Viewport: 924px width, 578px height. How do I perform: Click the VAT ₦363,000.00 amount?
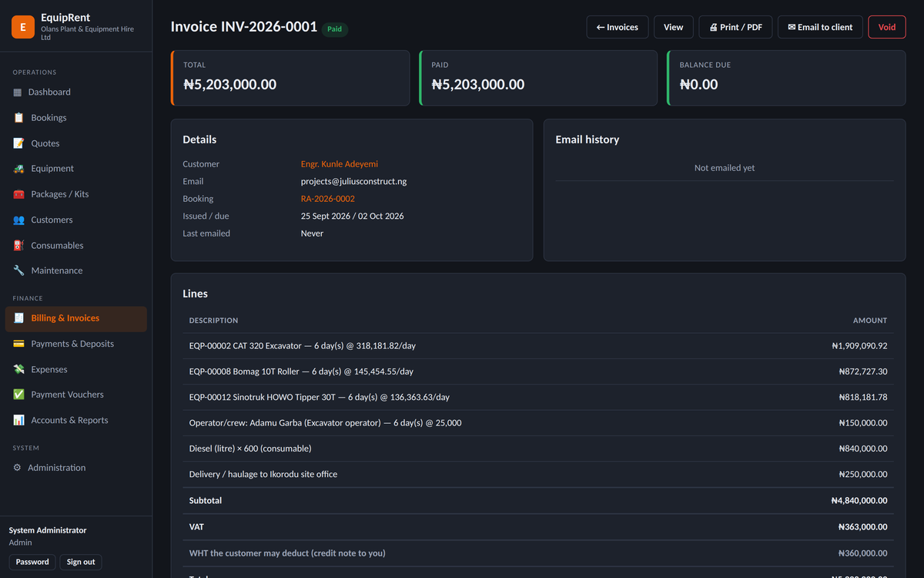862,527
